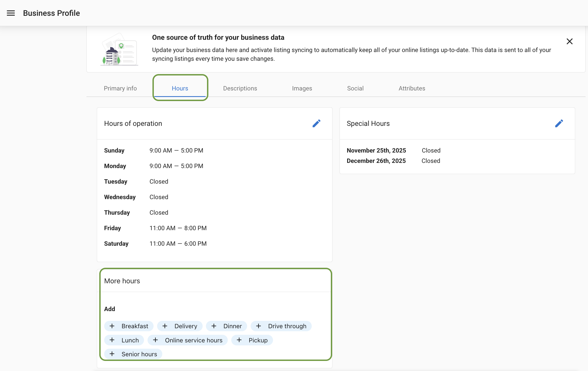Open the Social tab

pyautogui.click(x=355, y=88)
